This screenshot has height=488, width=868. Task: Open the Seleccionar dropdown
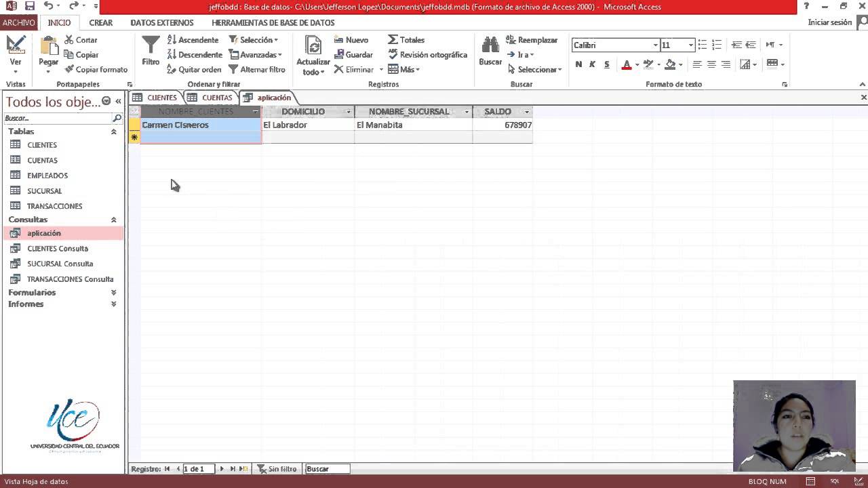[x=534, y=69]
